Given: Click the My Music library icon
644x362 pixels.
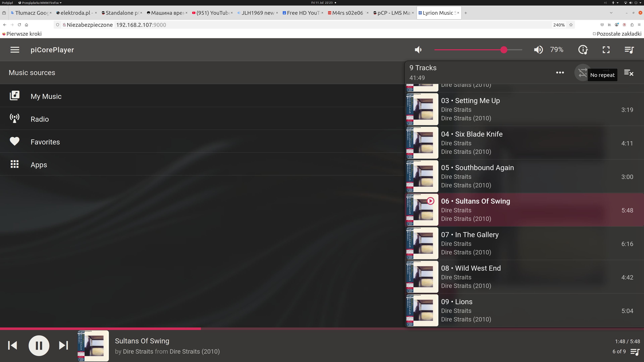Looking at the screenshot, I should [14, 95].
